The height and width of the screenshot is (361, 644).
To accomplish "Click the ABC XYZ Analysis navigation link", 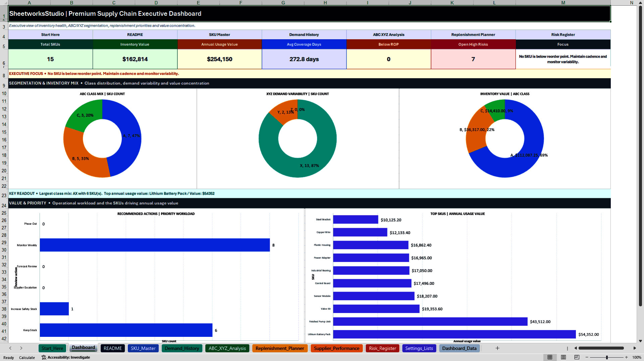I will click(x=388, y=35).
